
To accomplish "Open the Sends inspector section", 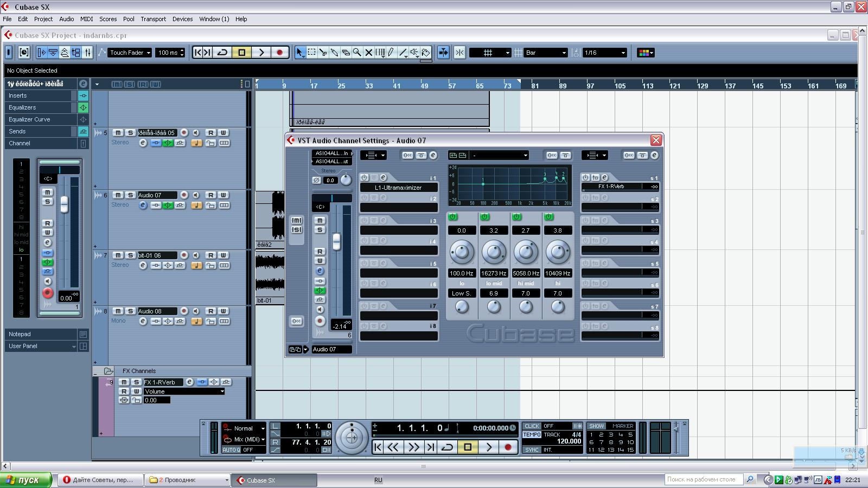I will pos(41,131).
